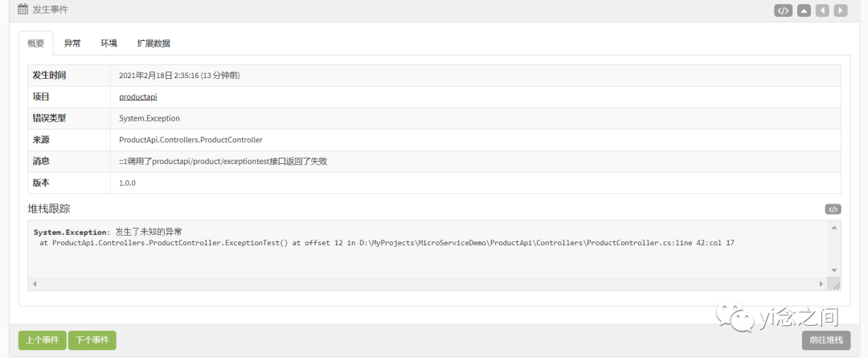Image resolution: width=868 pixels, height=358 pixels.
Task: Show the 扩展数据 tab
Action: [154, 43]
